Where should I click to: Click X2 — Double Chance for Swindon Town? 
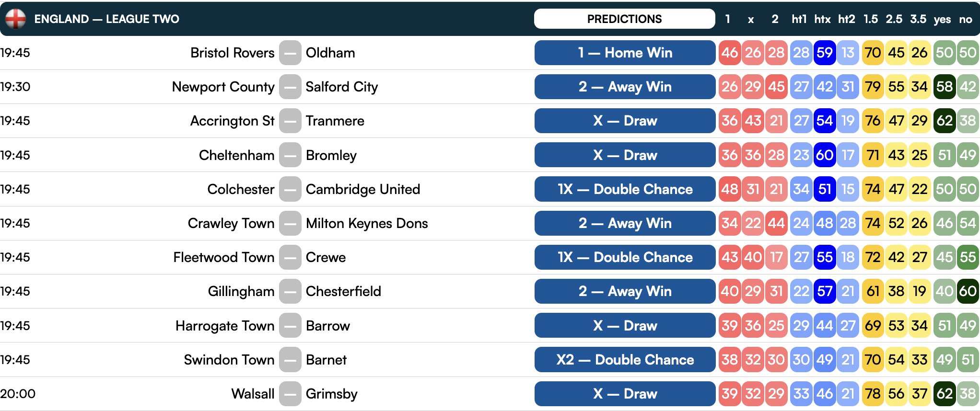pyautogui.click(x=625, y=360)
